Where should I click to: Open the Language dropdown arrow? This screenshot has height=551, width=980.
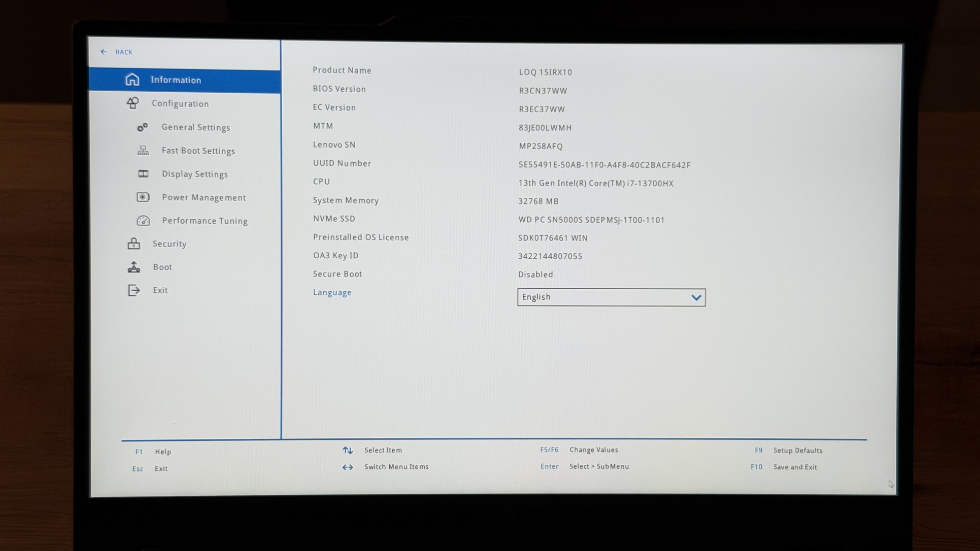[696, 297]
